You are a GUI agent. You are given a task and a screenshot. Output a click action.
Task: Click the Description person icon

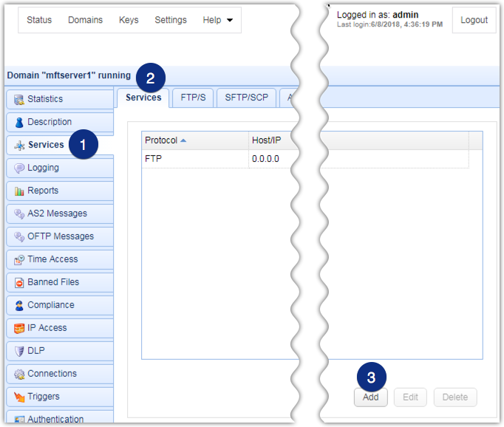[x=19, y=122]
